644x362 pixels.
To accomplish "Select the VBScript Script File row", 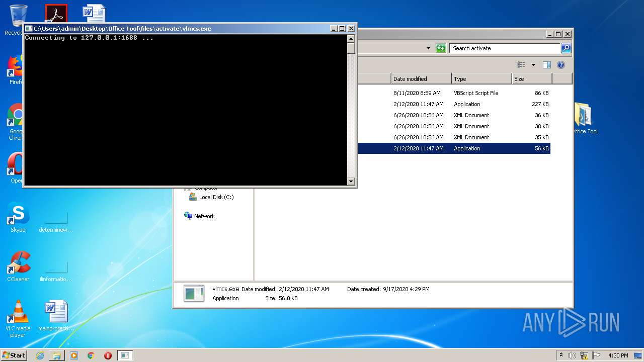I will [454, 93].
